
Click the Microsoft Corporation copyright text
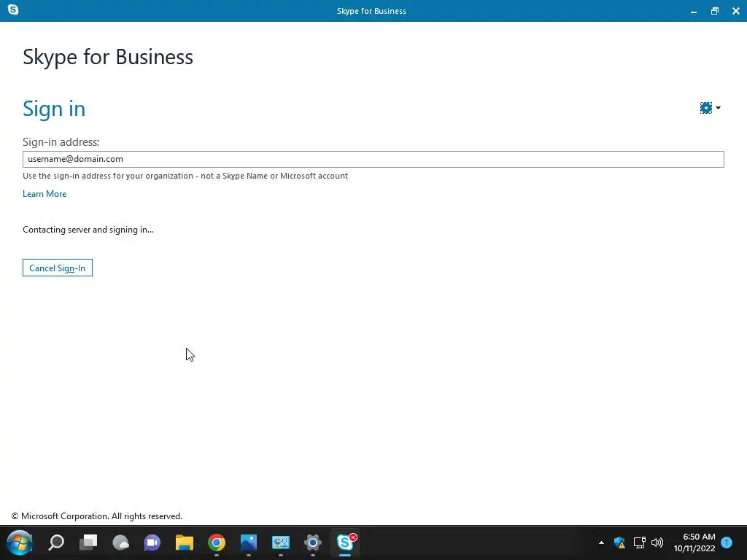click(x=97, y=516)
